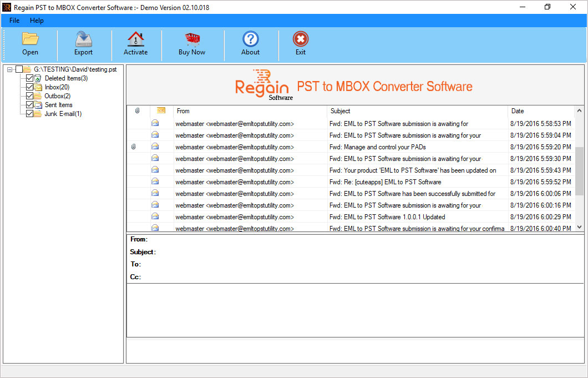588x378 pixels.
Task: Uncheck the Sent Items checkbox
Action: (x=29, y=105)
